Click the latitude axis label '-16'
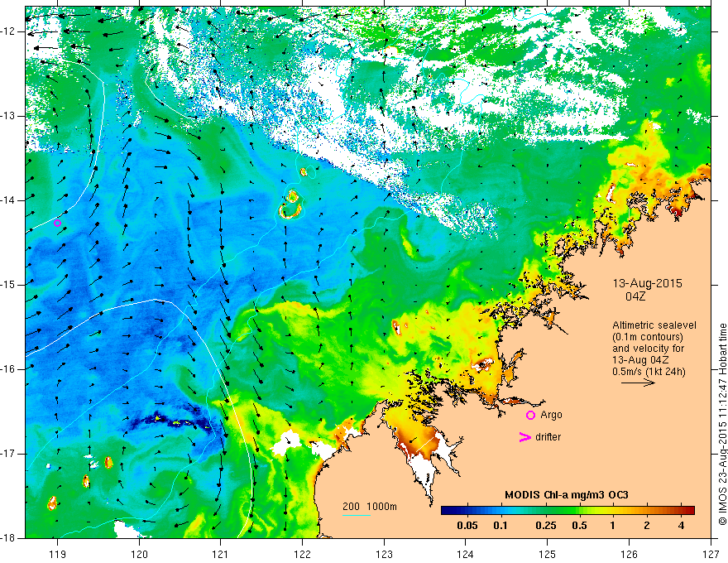728x563 pixels. pos(9,369)
